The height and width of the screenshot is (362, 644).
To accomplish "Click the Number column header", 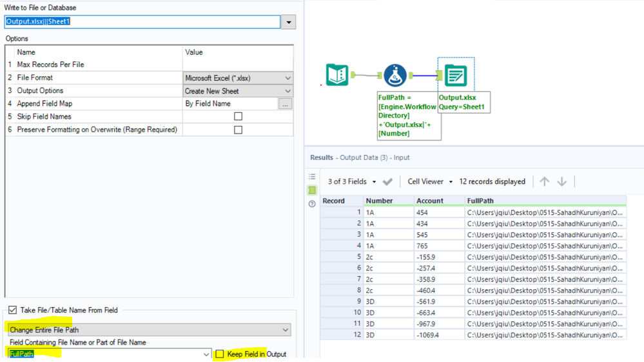I will 389,201.
